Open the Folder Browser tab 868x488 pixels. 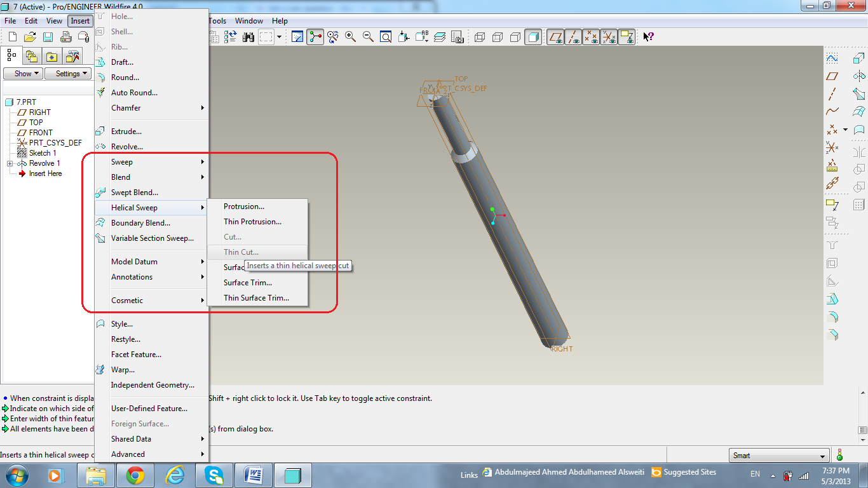click(32, 56)
